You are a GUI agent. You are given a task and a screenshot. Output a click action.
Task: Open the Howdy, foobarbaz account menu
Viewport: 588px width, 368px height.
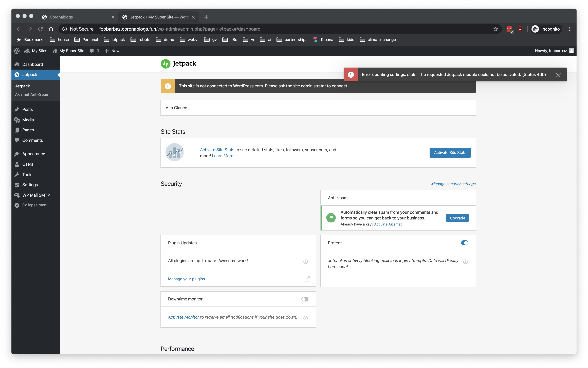[554, 51]
